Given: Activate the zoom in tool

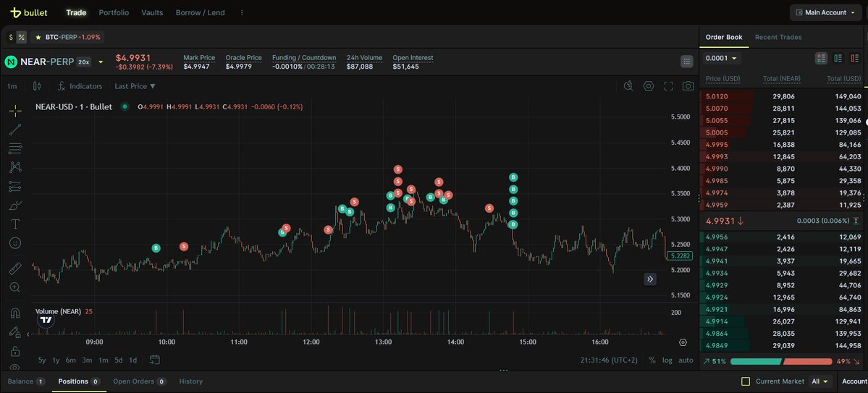Looking at the screenshot, I should tap(15, 287).
